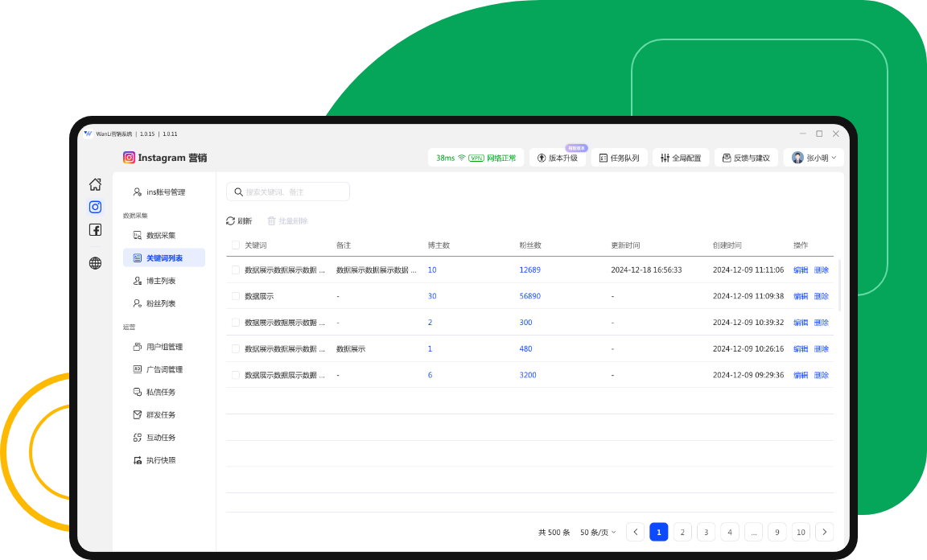The width and height of the screenshot is (927, 560).
Task: Switch to Facebook icon in left rail
Action: [95, 230]
